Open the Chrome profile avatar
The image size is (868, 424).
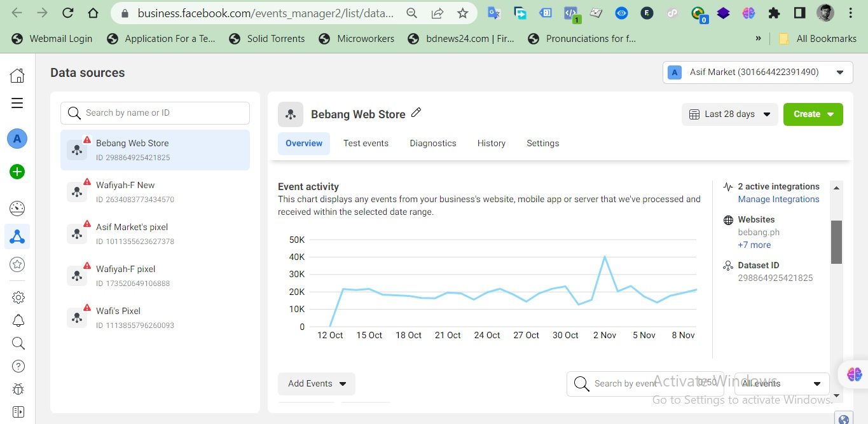click(x=825, y=13)
